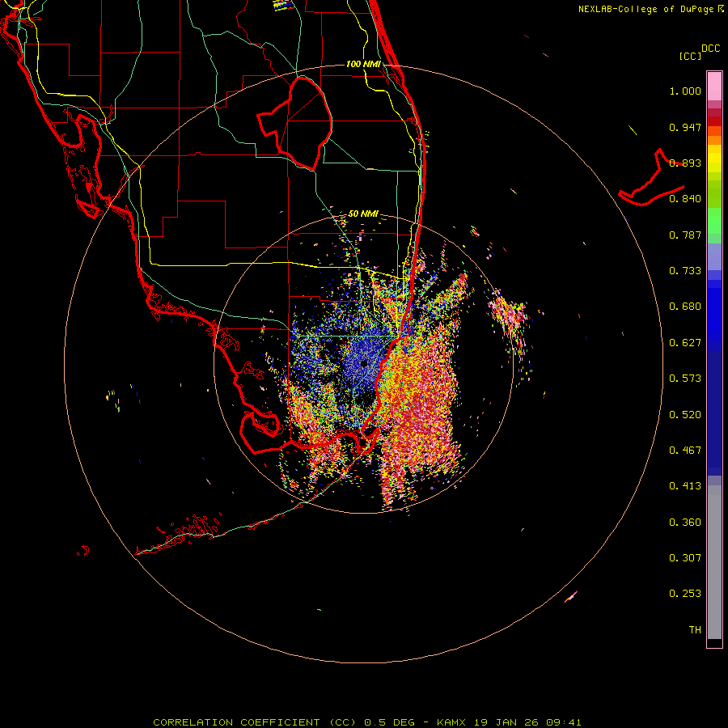Click the 0.627 scale value
The height and width of the screenshot is (728, 728).
pyautogui.click(x=685, y=343)
